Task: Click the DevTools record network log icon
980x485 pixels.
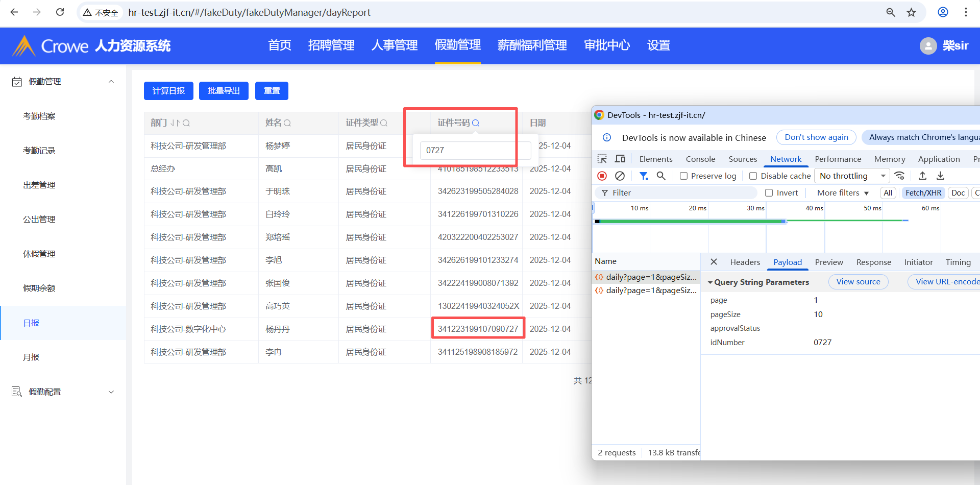Action: point(602,176)
